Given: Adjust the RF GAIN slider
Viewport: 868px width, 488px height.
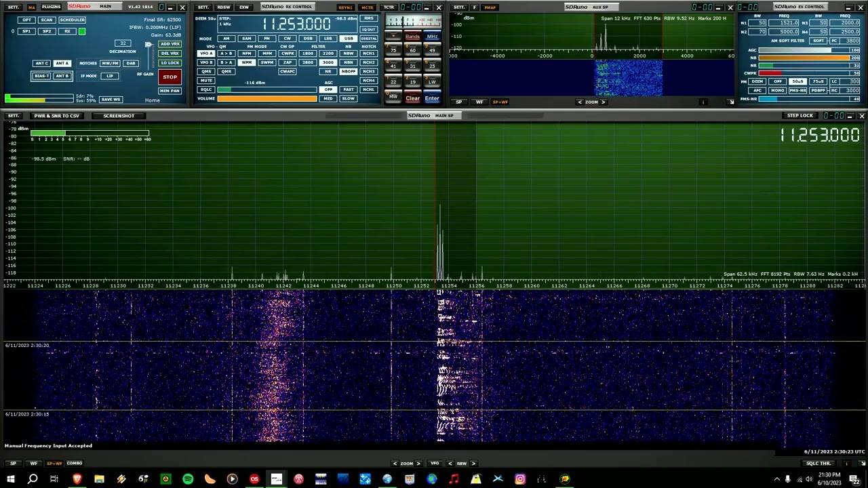Looking at the screenshot, I should click(x=148, y=58).
